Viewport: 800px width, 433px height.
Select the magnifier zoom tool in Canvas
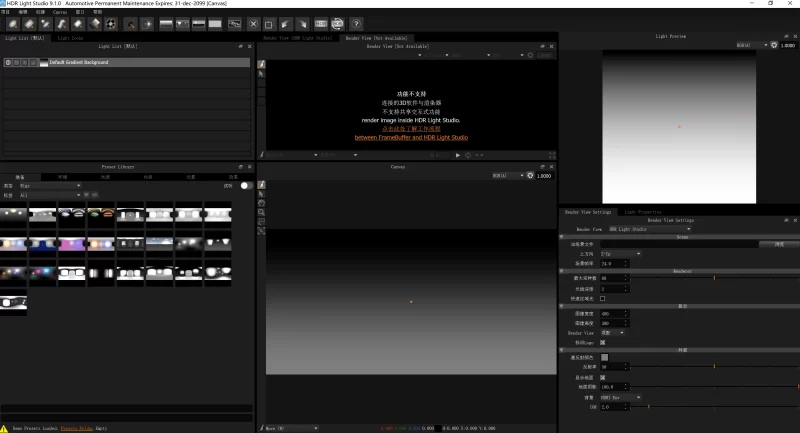coord(261,212)
